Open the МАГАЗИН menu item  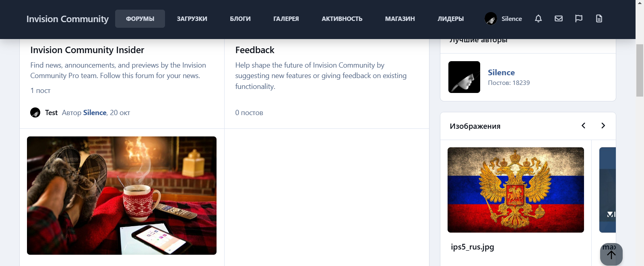click(x=400, y=19)
